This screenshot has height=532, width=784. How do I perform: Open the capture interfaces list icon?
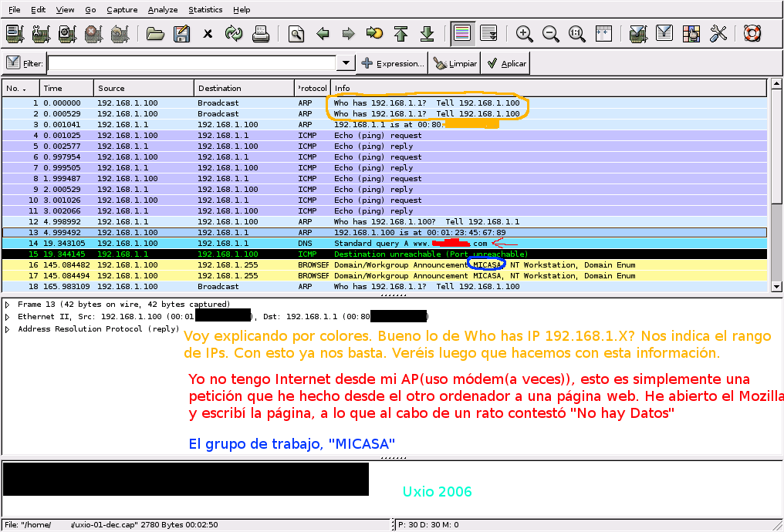[15, 34]
